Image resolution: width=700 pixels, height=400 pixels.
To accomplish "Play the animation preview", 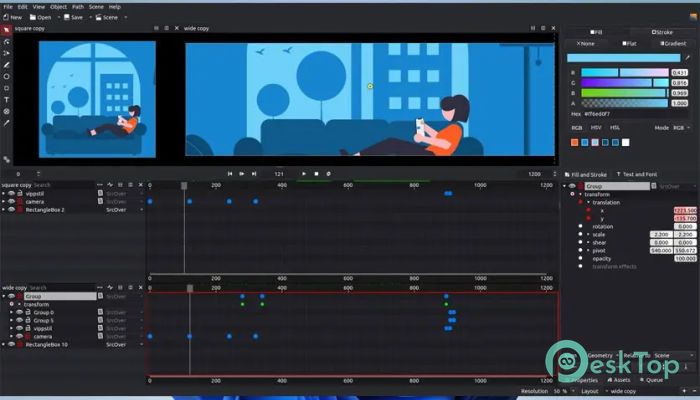I will [x=304, y=174].
